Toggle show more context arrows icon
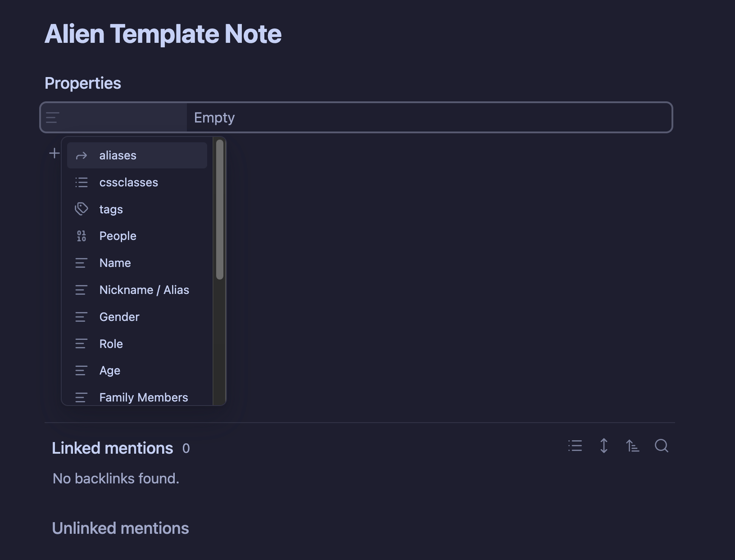The height and width of the screenshot is (560, 735). (604, 446)
